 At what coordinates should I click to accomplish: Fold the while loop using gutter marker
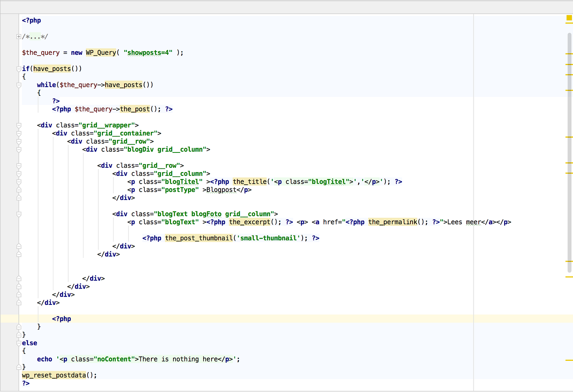click(x=19, y=85)
